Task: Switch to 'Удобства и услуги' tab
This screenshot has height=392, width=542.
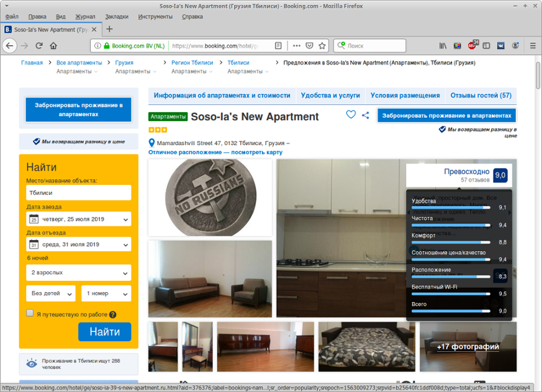Action: coord(330,96)
